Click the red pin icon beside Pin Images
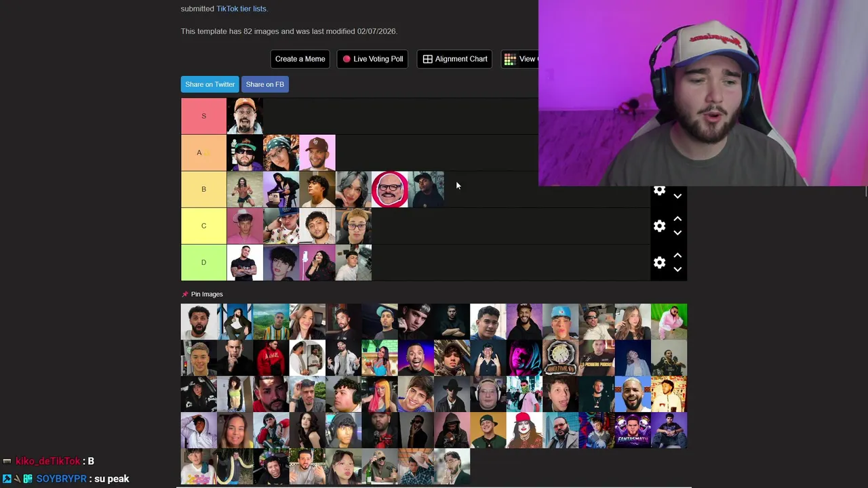The image size is (868, 488). tap(184, 294)
